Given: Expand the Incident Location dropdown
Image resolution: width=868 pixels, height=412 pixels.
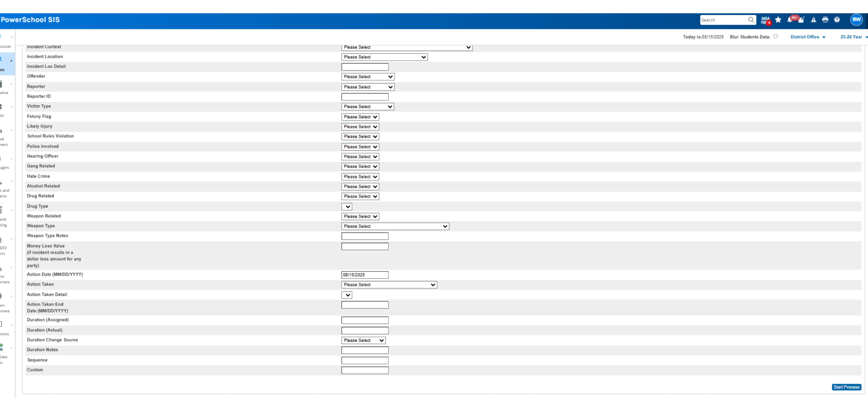Looking at the screenshot, I should (385, 57).
